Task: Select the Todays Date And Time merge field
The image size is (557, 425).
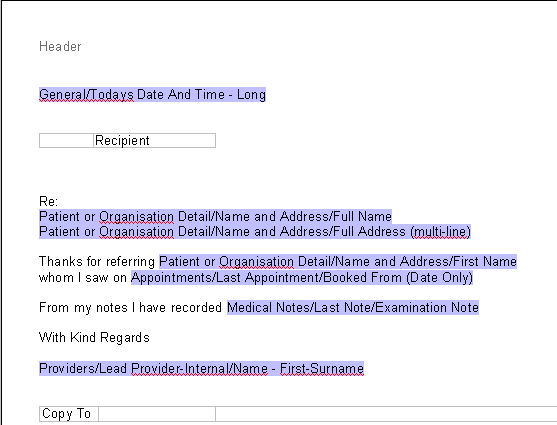Action: point(152,95)
